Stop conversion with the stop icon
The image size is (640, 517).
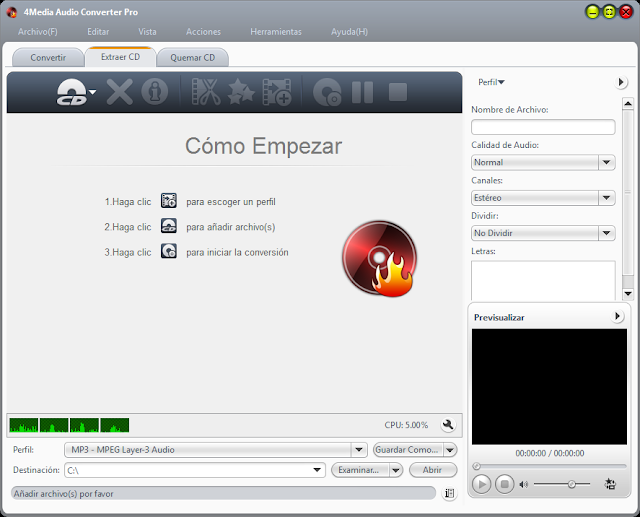[398, 92]
